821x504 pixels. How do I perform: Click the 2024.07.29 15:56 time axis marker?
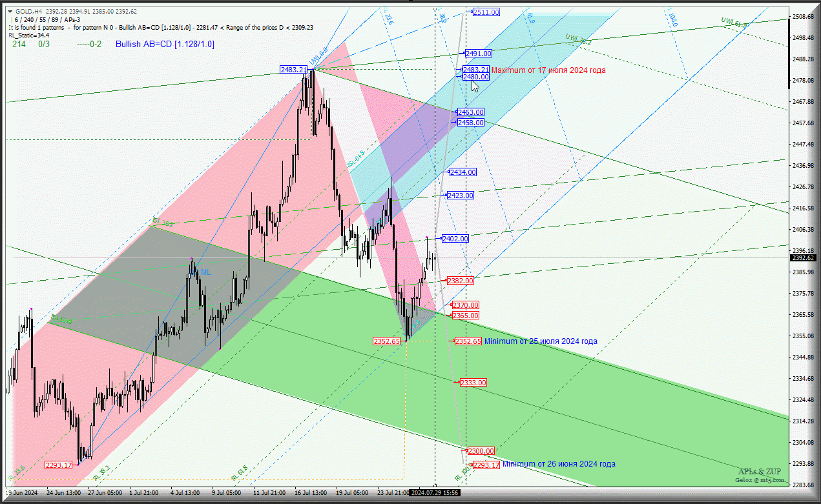(x=435, y=492)
